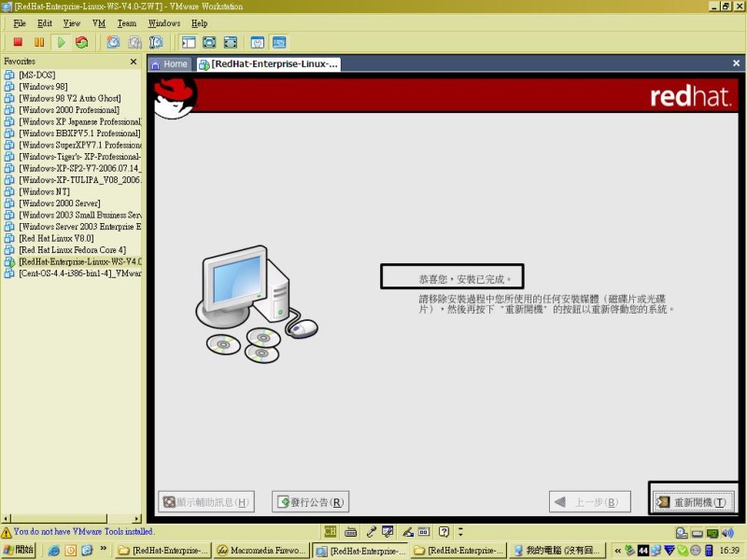Select [Windows Server 2003 Enterprise] favorite
747x560 pixels.
(80, 227)
